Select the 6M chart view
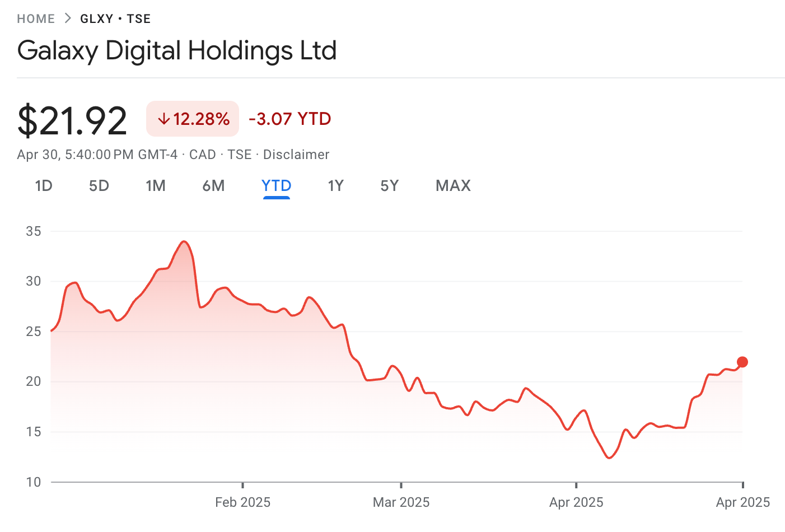The height and width of the screenshot is (532, 785). point(213,186)
